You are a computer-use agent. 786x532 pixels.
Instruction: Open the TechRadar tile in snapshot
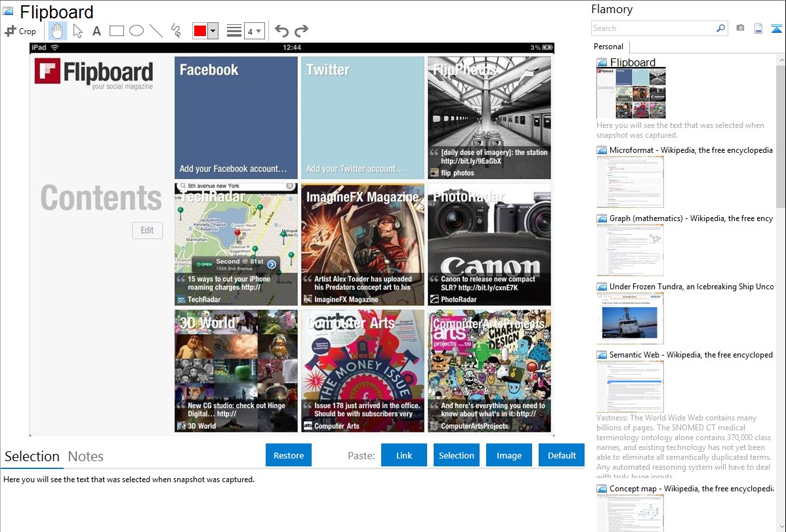click(236, 244)
